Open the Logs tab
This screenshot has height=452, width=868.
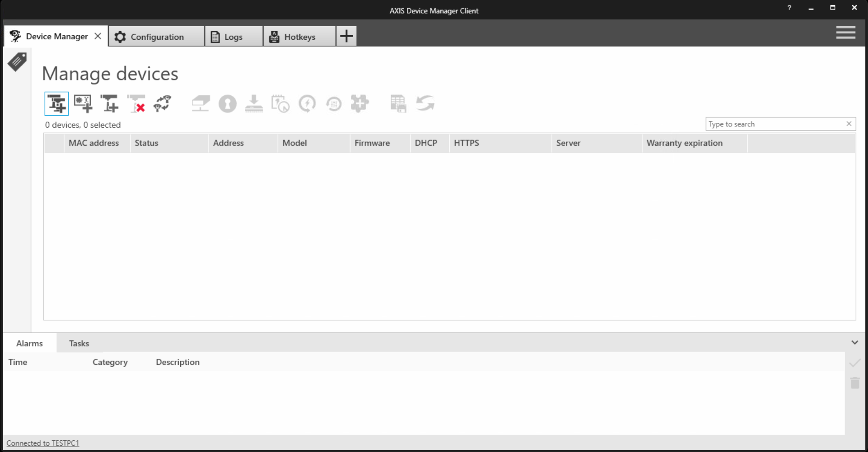click(x=233, y=36)
